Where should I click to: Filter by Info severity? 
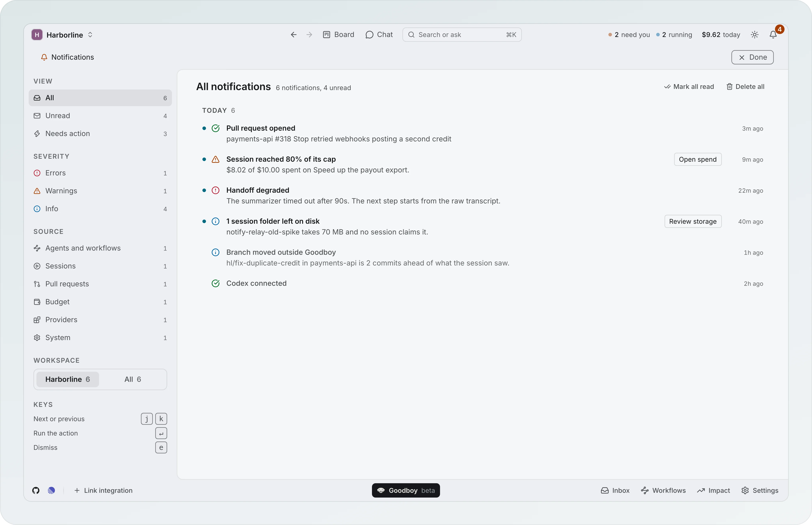pyautogui.click(x=100, y=209)
